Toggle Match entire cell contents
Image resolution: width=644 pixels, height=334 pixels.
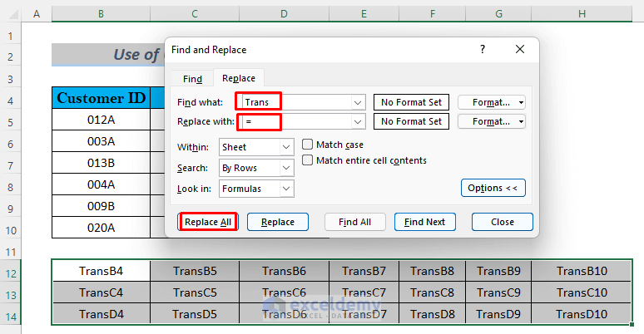click(308, 160)
